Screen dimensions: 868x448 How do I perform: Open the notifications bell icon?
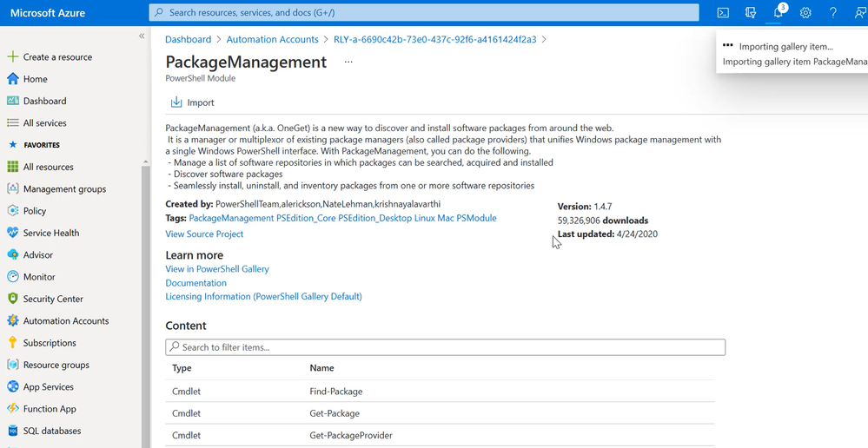778,13
